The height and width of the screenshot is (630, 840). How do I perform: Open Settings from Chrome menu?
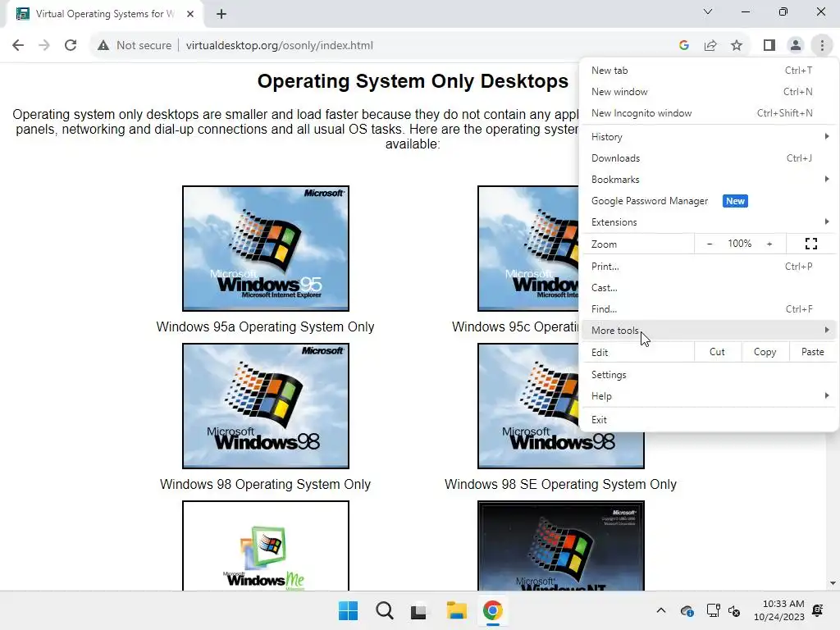tap(710, 374)
